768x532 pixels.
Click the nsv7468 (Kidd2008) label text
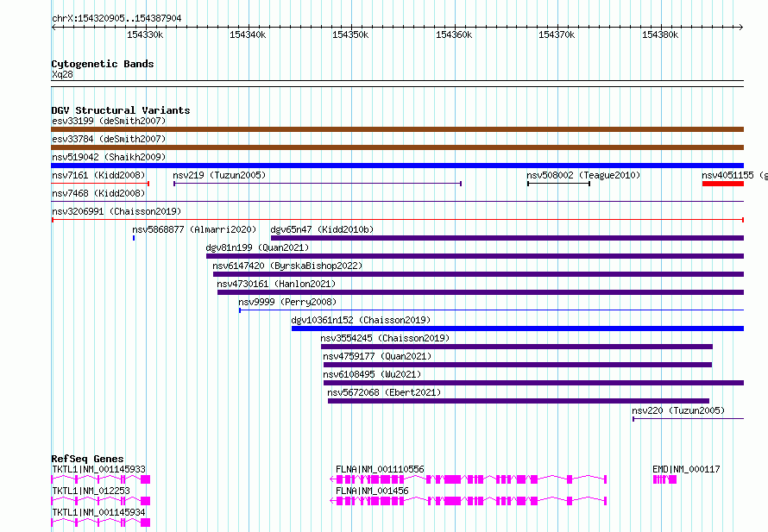(x=98, y=193)
